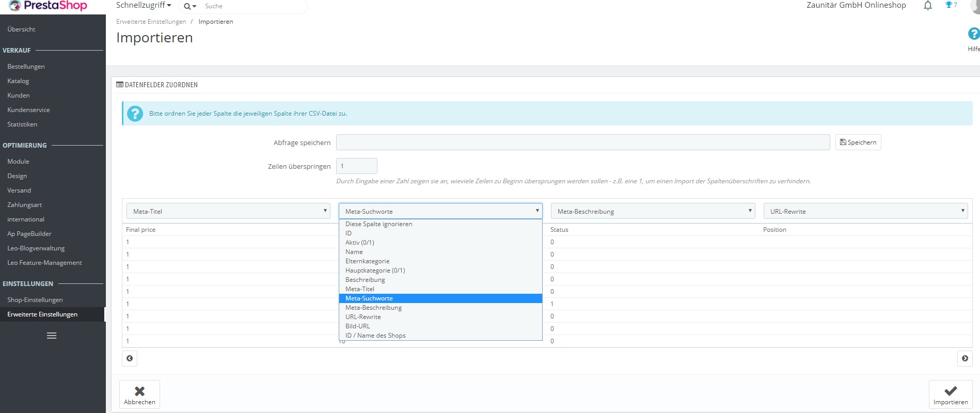This screenshot has height=413, width=980.
Task: Choose 'URL-Rewrite' in the open list
Action: coord(440,317)
